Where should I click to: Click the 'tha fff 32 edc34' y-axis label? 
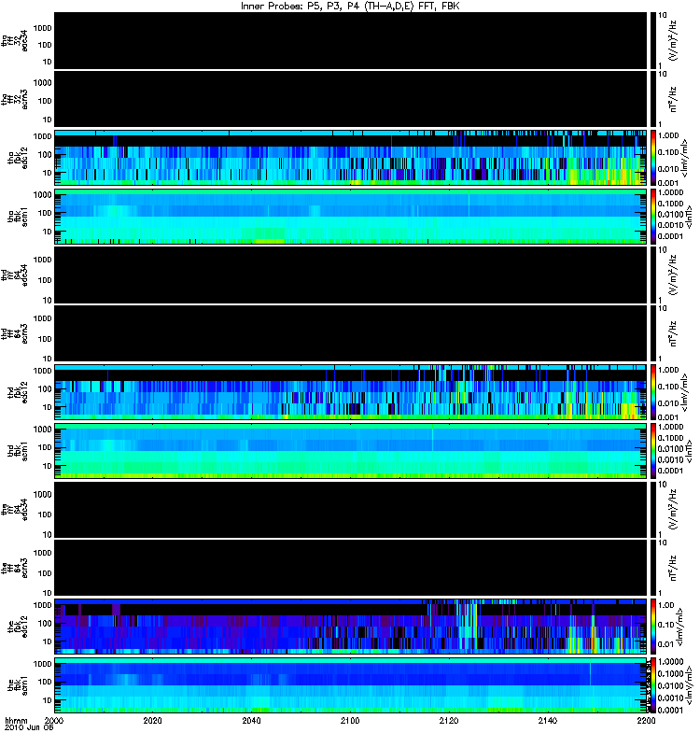[15, 41]
